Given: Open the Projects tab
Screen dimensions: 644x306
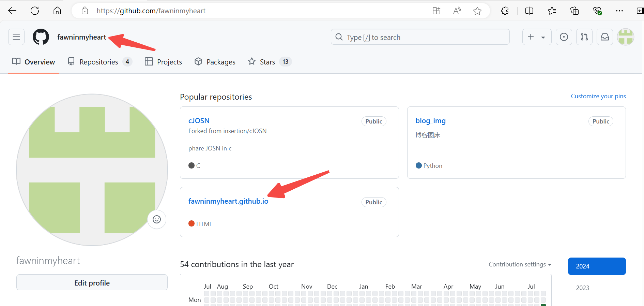Looking at the screenshot, I should (x=163, y=62).
